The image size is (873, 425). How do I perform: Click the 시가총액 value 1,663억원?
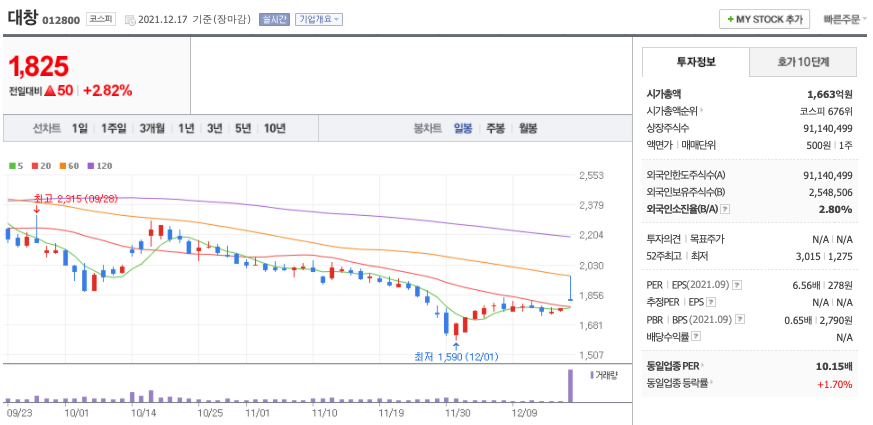click(x=830, y=94)
